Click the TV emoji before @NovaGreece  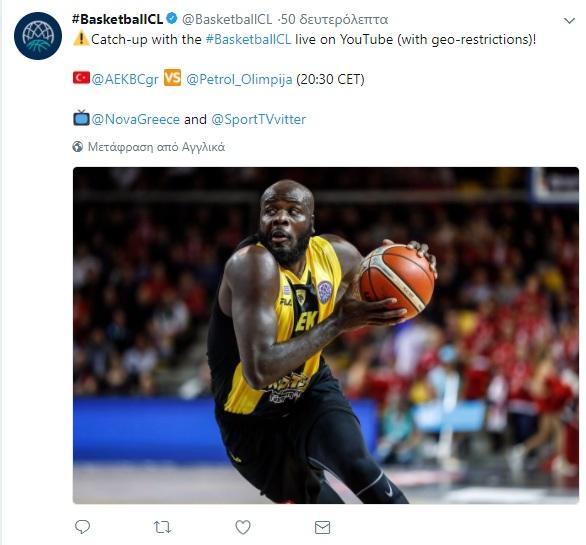(81, 118)
